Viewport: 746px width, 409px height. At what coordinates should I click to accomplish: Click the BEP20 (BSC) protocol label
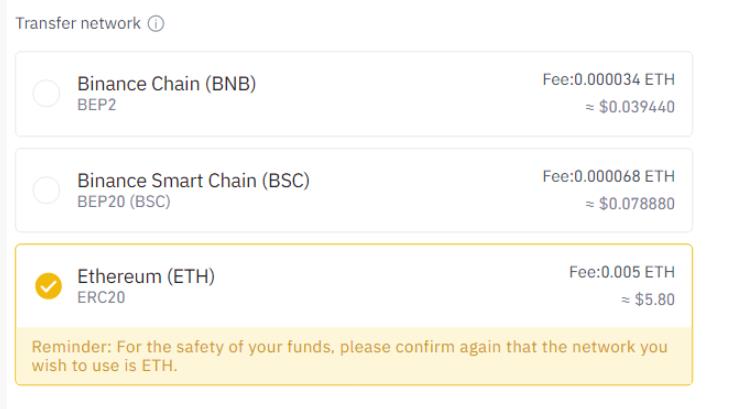coord(124,201)
